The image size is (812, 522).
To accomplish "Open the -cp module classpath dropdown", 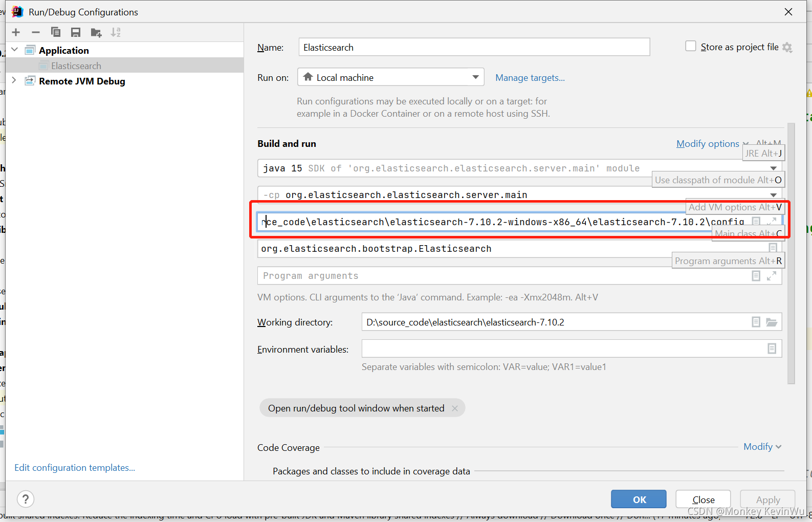I will tap(773, 195).
